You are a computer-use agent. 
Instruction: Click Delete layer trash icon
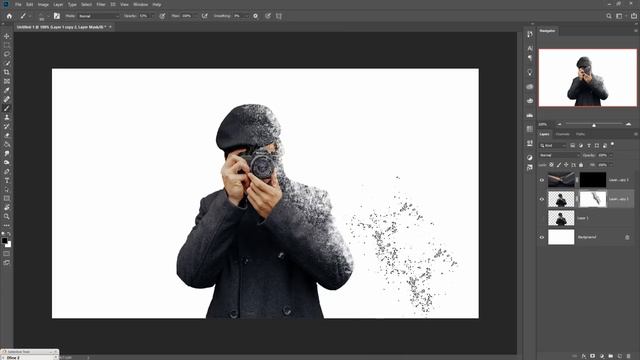tap(629, 356)
